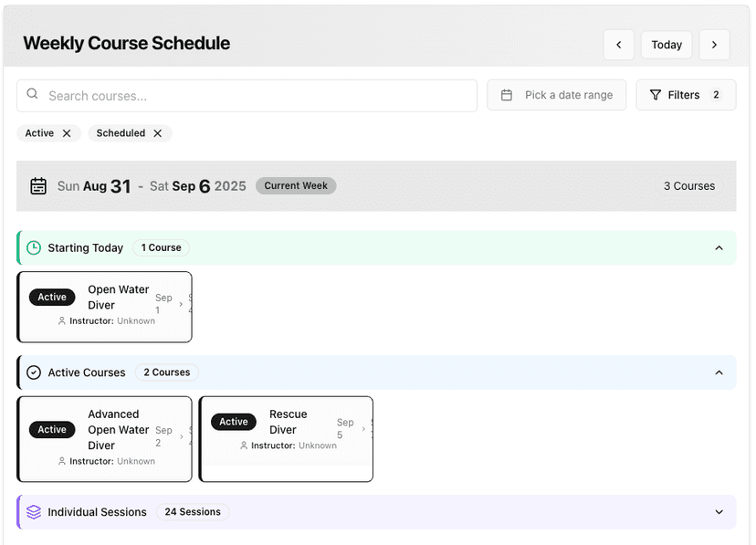Click the Current Week badge
The width and height of the screenshot is (756, 545).
296,185
